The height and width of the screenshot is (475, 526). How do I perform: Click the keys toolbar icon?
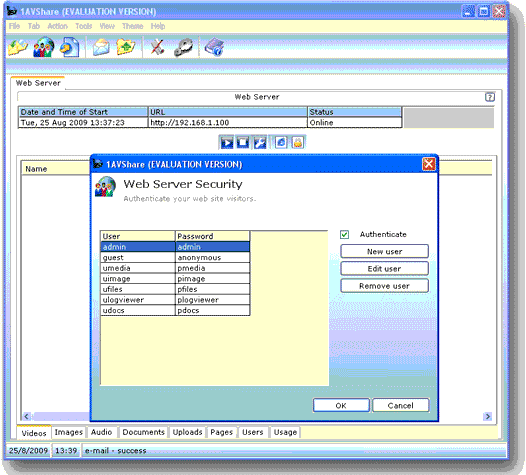(183, 47)
